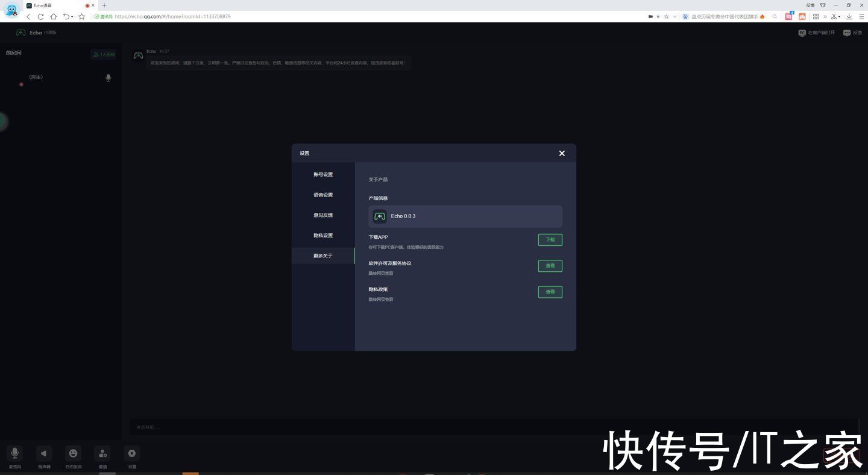Open the 意见反馈 settings tab
This screenshot has width=868, height=475.
[x=323, y=215]
